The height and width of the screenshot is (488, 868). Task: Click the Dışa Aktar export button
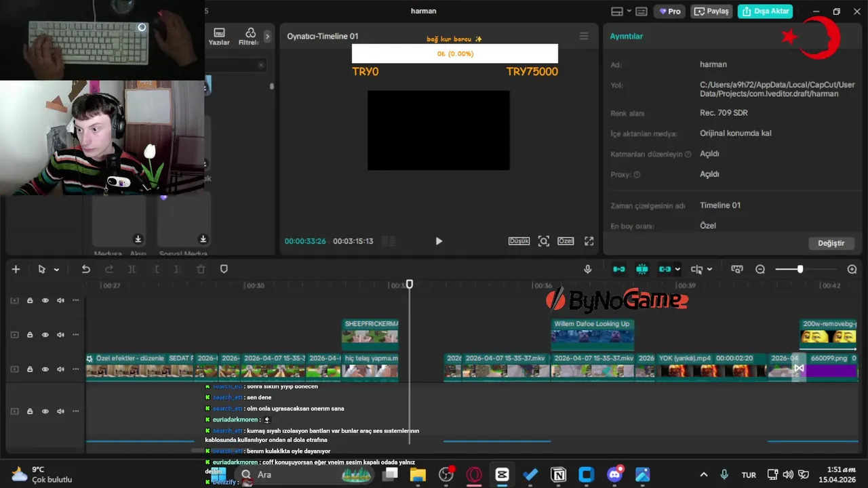(x=765, y=11)
